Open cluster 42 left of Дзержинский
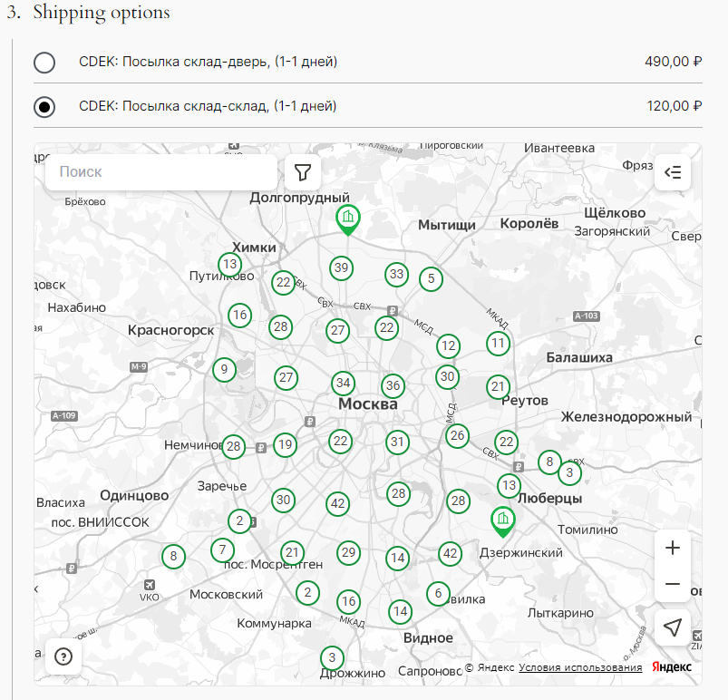Screen dimensions: 728x700 pyautogui.click(x=450, y=554)
